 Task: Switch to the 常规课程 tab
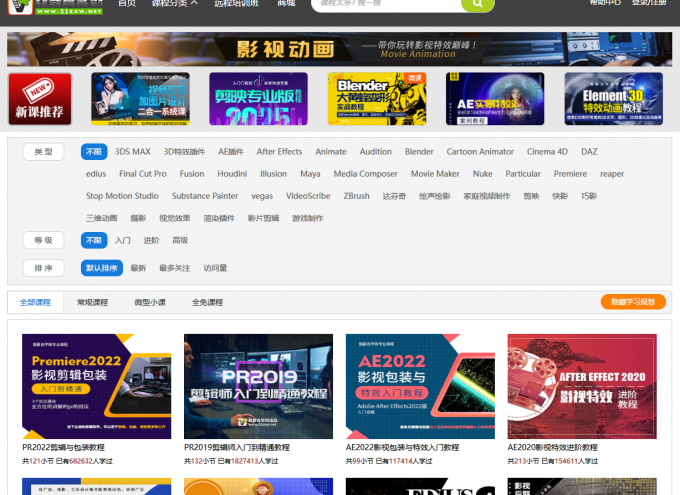[x=92, y=302]
